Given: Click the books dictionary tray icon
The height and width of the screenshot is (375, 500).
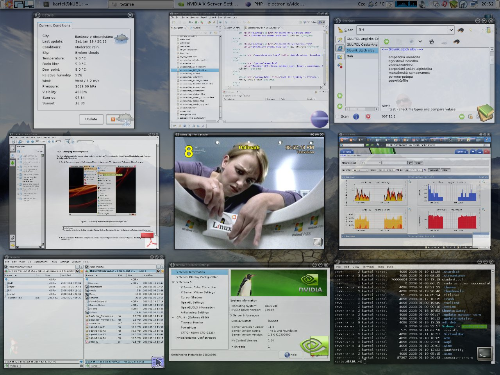Looking at the screenshot, I should 453,4.
